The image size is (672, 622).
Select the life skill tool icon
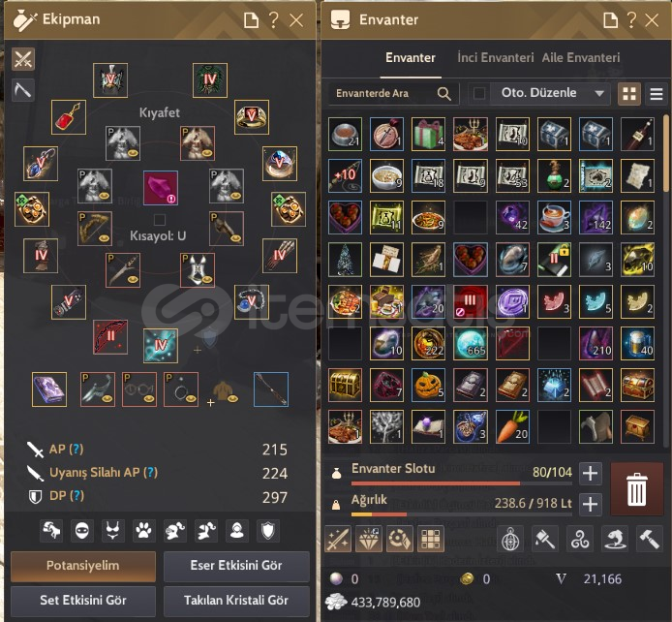tap(22, 89)
